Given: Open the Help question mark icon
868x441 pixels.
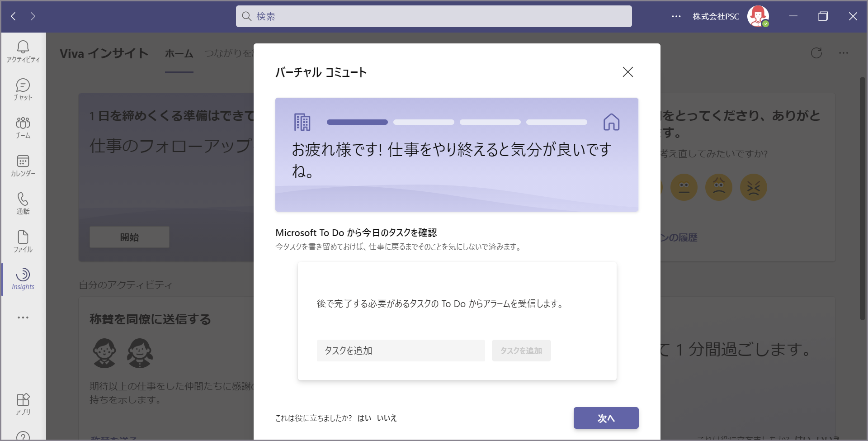Looking at the screenshot, I should [x=23, y=436].
